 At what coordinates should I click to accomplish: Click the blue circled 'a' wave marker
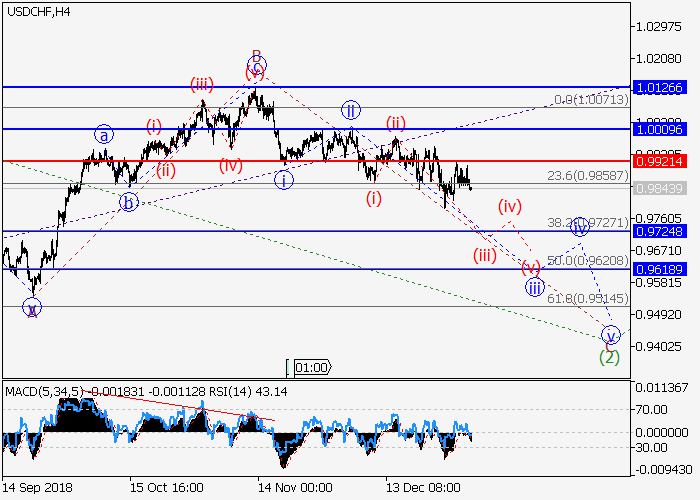105,133
